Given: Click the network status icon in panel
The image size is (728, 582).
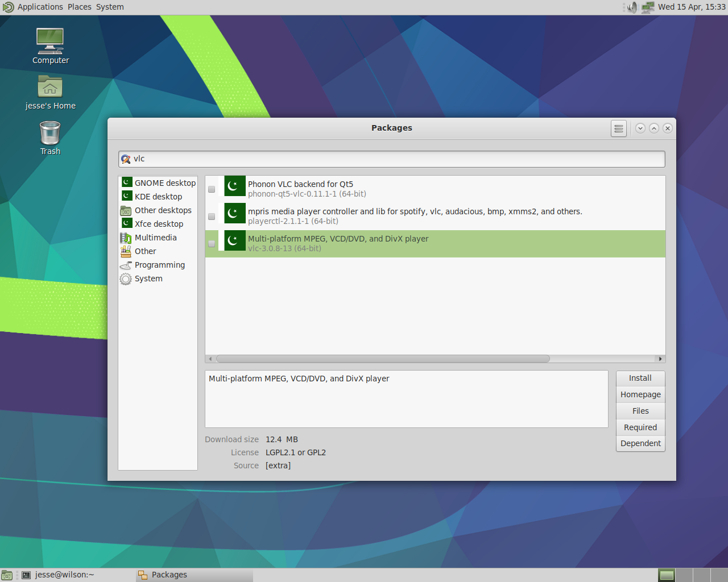Looking at the screenshot, I should click(648, 7).
